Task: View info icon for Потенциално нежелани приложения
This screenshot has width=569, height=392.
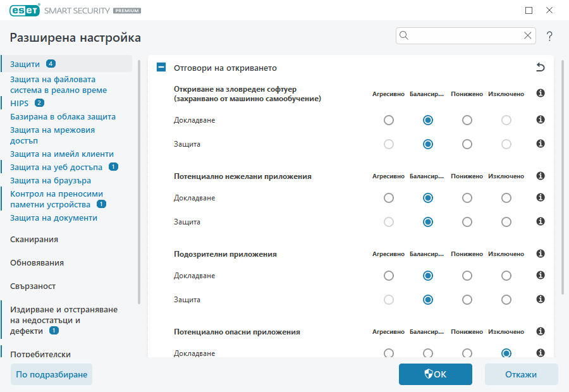Action: [x=540, y=176]
